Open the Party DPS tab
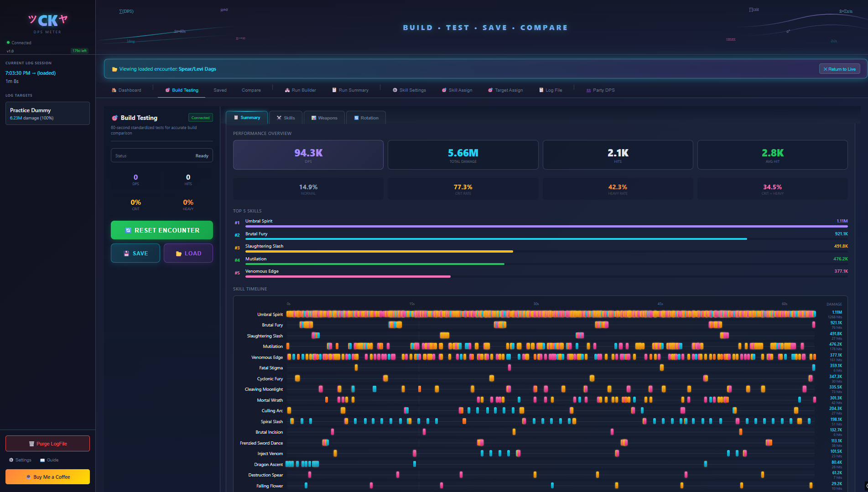 600,90
